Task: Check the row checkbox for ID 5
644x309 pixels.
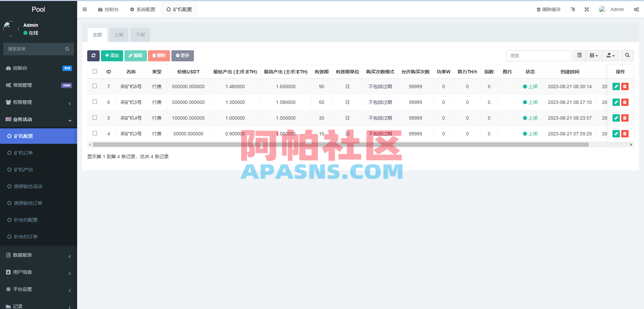Action: (95, 117)
